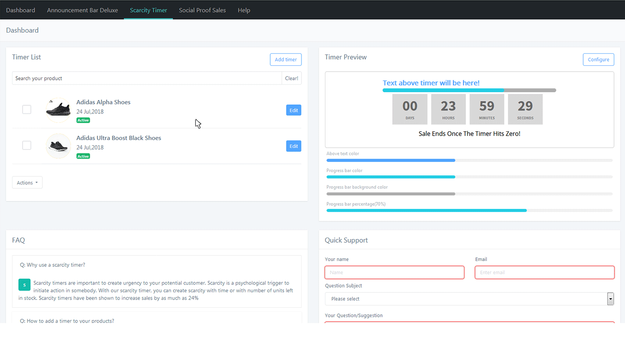Screen dimensions: 625x364
Task: Click the Adidas Alpha Shoes product thumbnail
Action: pos(58,110)
